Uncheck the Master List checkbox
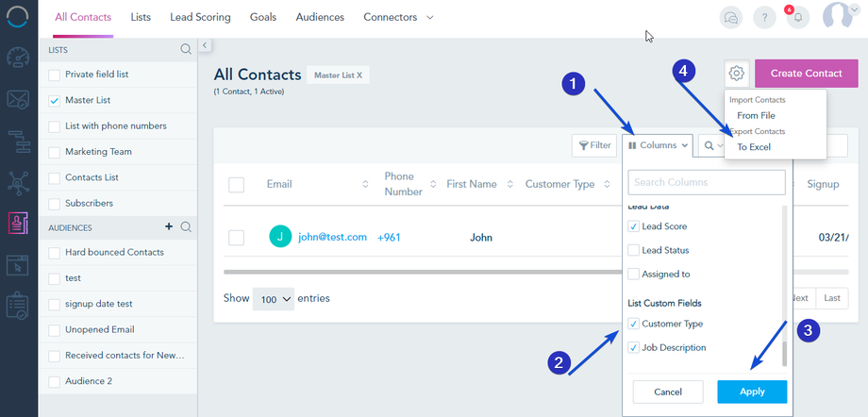The width and height of the screenshot is (868, 417). tap(55, 100)
